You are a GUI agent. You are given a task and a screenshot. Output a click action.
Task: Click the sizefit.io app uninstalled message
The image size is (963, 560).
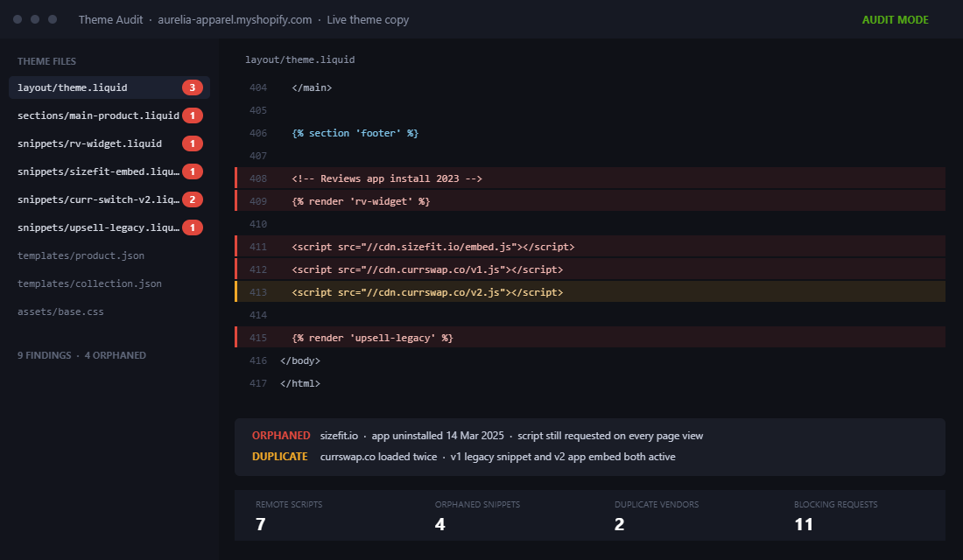click(511, 436)
